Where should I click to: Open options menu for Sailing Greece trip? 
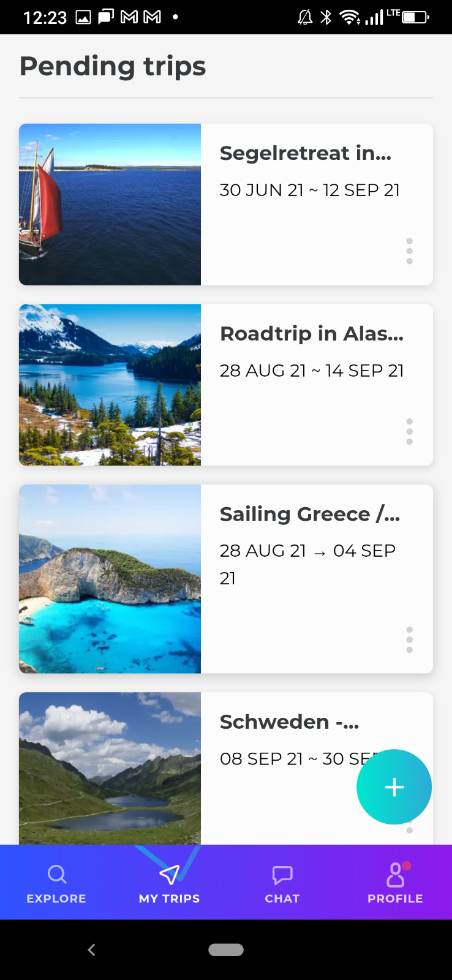pyautogui.click(x=409, y=639)
